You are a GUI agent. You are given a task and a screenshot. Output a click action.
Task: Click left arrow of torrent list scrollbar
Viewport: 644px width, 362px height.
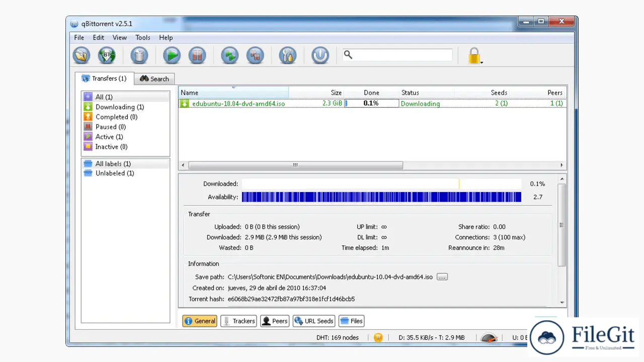[x=183, y=165]
